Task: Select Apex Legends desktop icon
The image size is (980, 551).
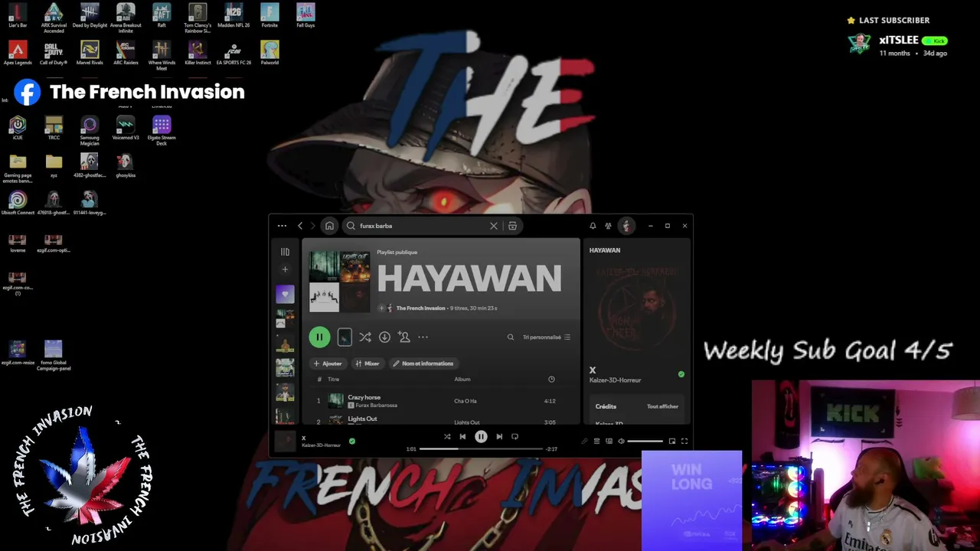Action: pos(18,53)
